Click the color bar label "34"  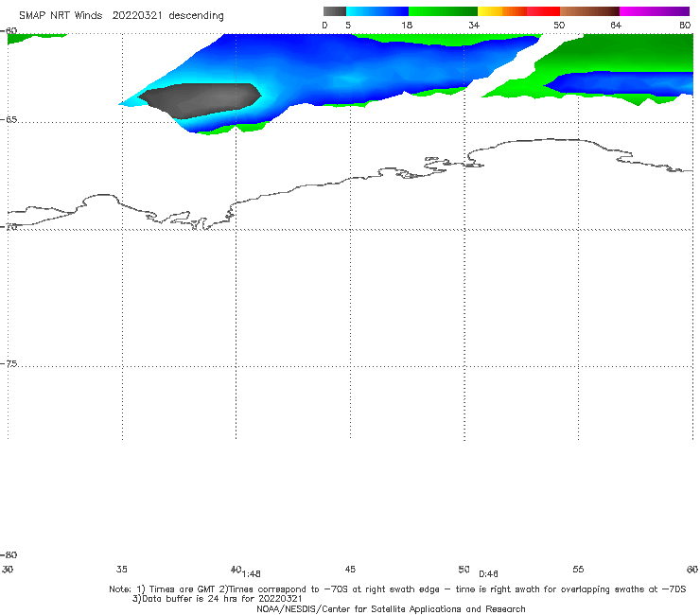(474, 26)
